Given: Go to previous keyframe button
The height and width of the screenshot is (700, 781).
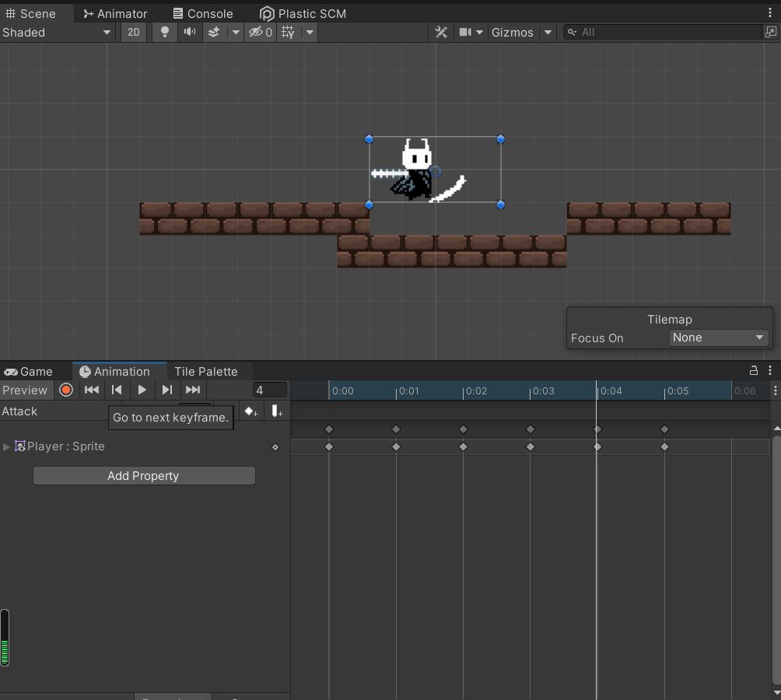Looking at the screenshot, I should (117, 390).
